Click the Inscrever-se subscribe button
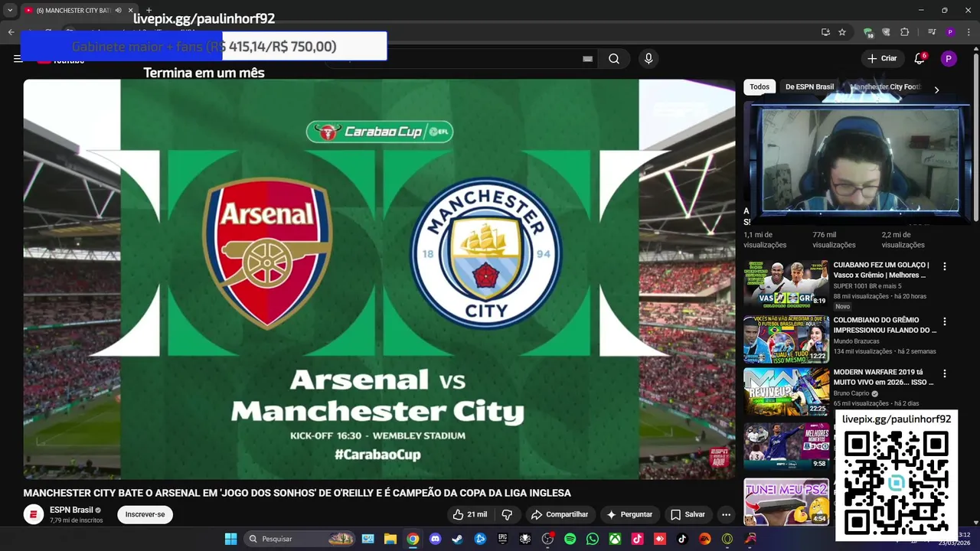 pos(145,514)
